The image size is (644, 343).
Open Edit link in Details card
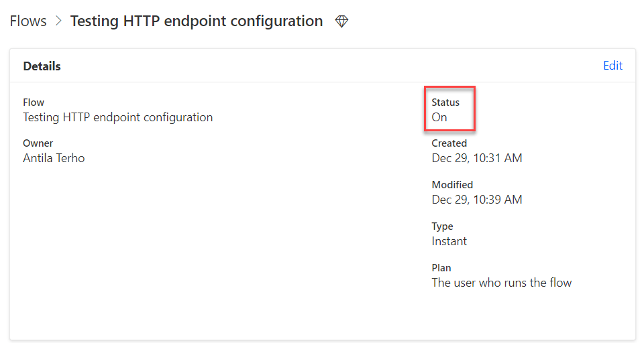click(x=612, y=66)
